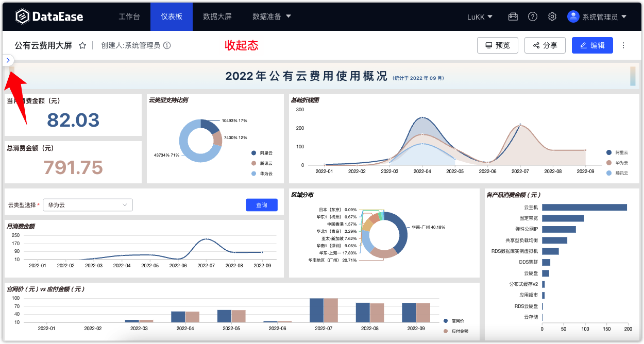644x344 pixels.
Task: Switch to the 工作台 tab
Action: 130,16
